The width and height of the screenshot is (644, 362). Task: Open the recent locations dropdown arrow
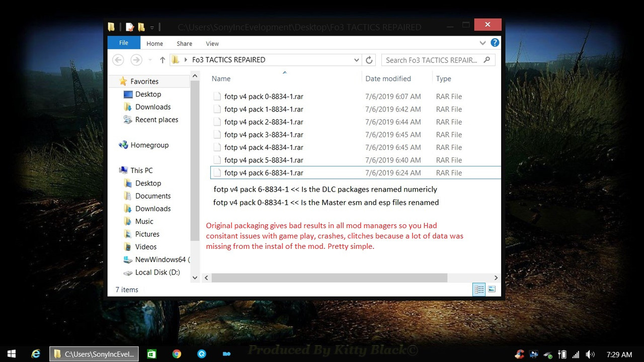click(x=150, y=60)
